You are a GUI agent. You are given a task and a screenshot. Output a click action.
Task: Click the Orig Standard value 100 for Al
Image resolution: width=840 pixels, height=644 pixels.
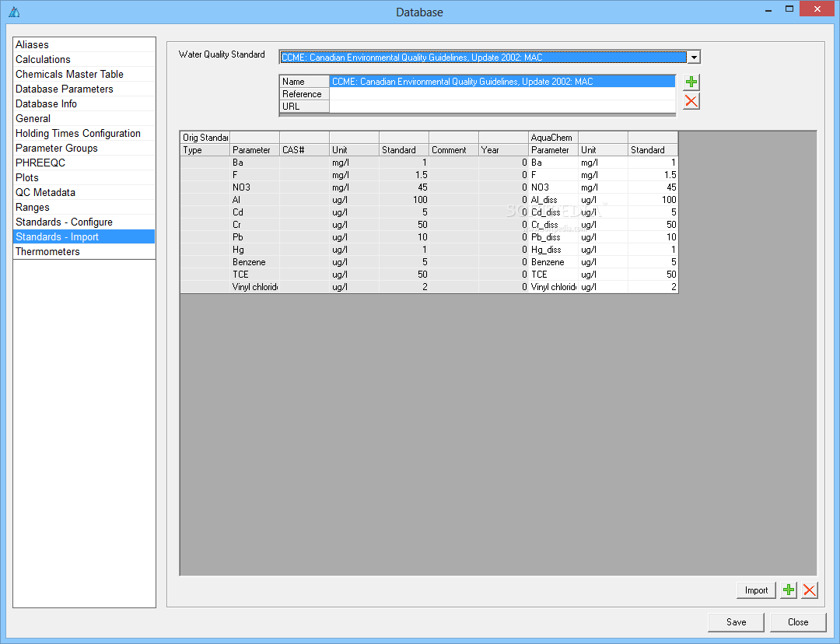[x=404, y=200]
